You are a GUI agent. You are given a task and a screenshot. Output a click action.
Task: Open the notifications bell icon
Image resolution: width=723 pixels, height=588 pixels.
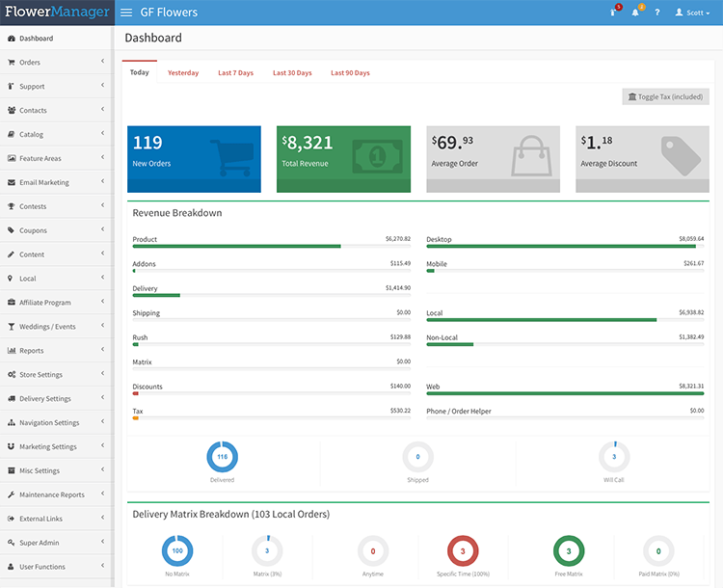[636, 13]
